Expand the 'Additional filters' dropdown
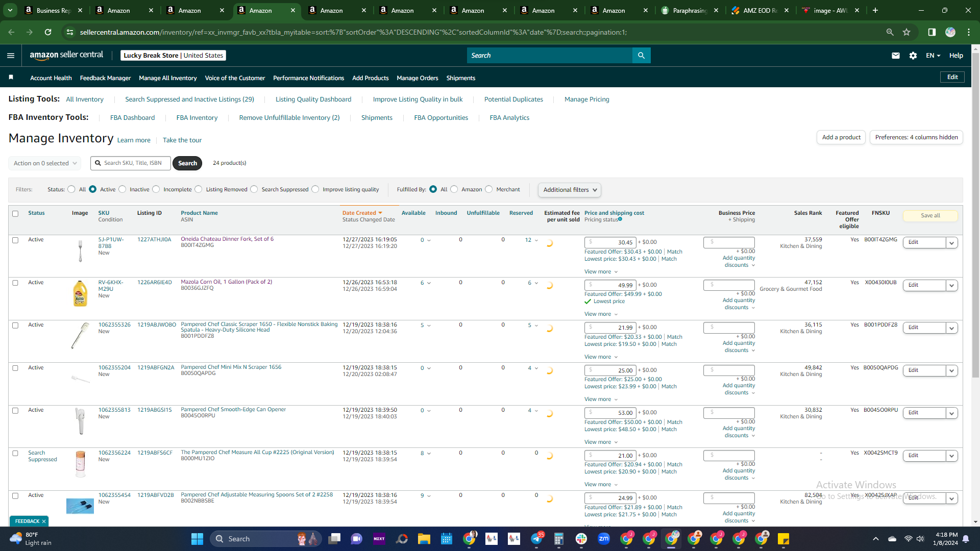The width and height of the screenshot is (980, 551). coord(570,190)
